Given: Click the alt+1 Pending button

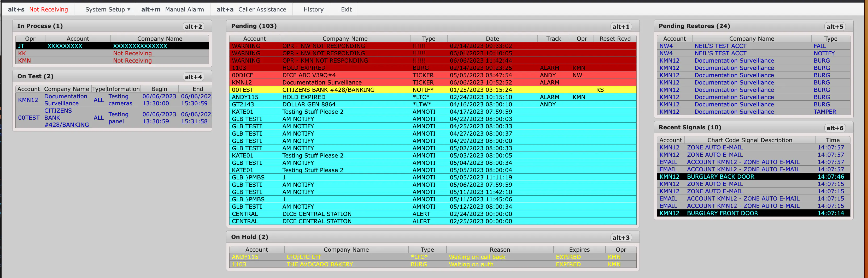Looking at the screenshot, I should click(621, 27).
